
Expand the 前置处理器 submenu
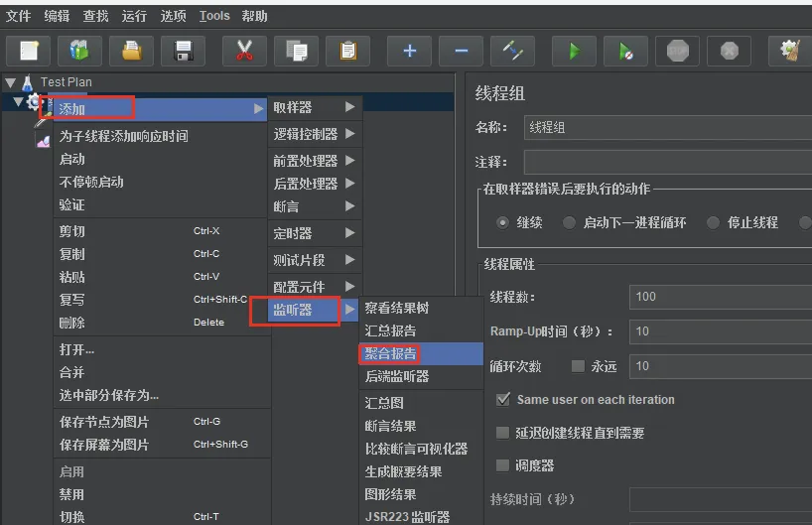315,161
